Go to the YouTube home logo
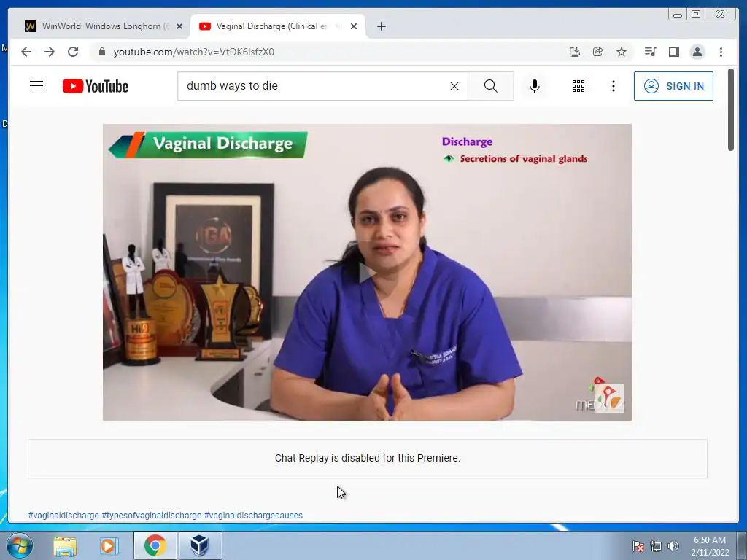Image resolution: width=747 pixels, height=560 pixels. [96, 86]
